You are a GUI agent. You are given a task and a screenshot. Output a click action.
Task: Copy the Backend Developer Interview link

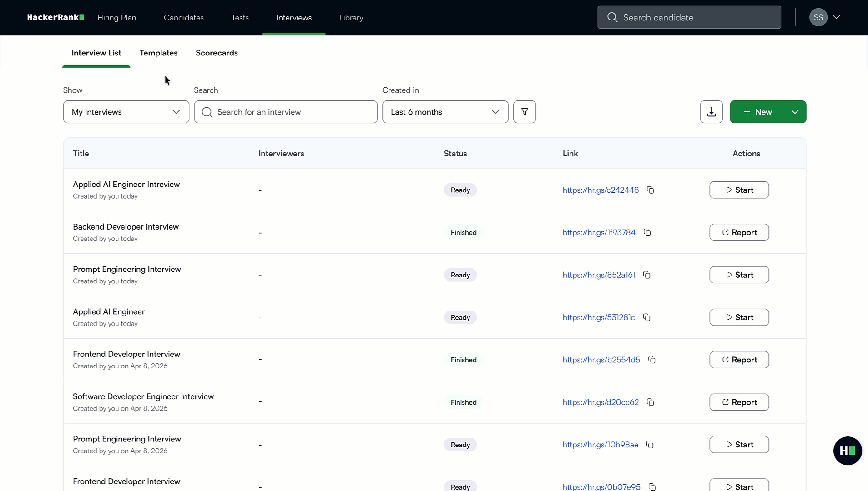(647, 232)
